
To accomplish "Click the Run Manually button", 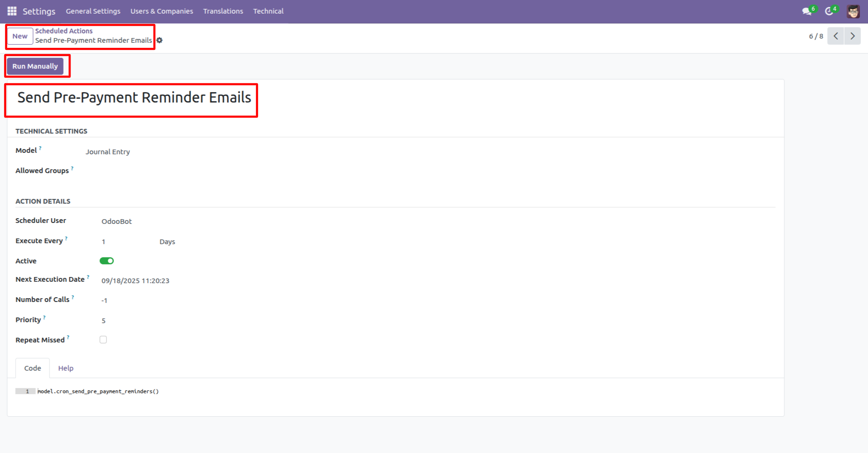I will coord(35,66).
